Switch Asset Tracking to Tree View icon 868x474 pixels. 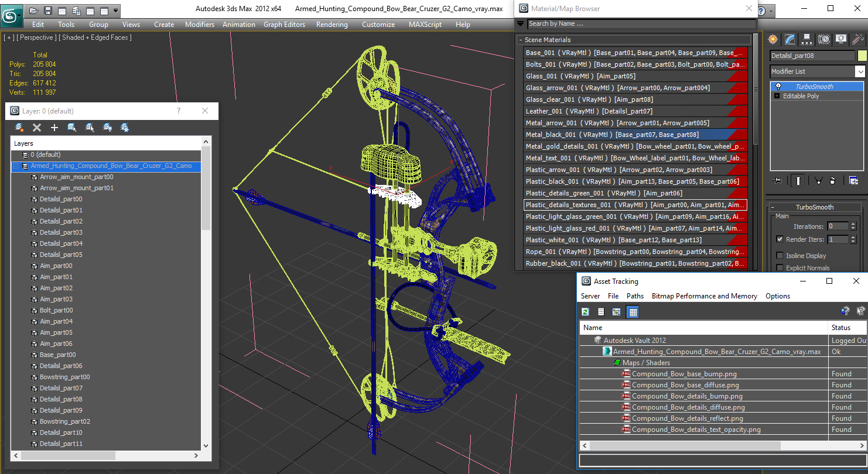(x=616, y=312)
